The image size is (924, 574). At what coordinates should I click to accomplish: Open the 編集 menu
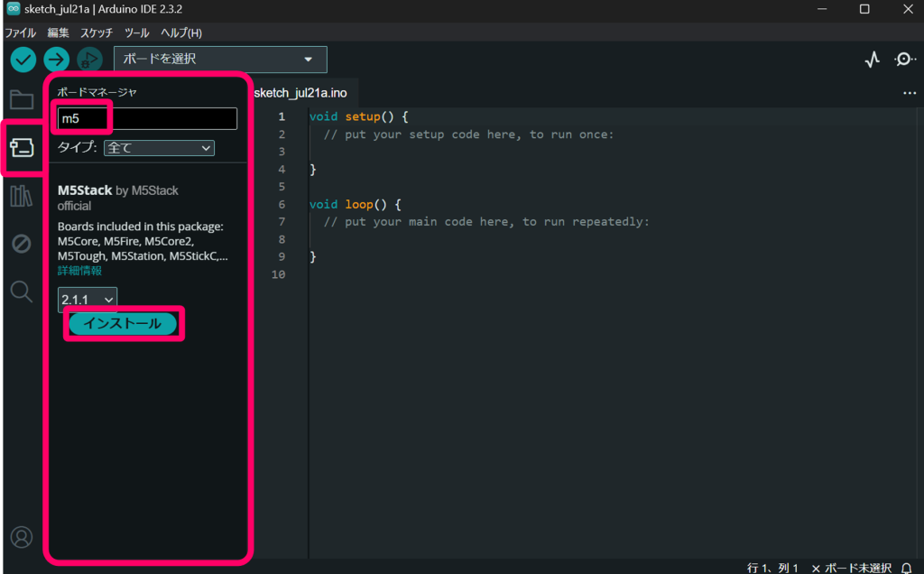[58, 33]
